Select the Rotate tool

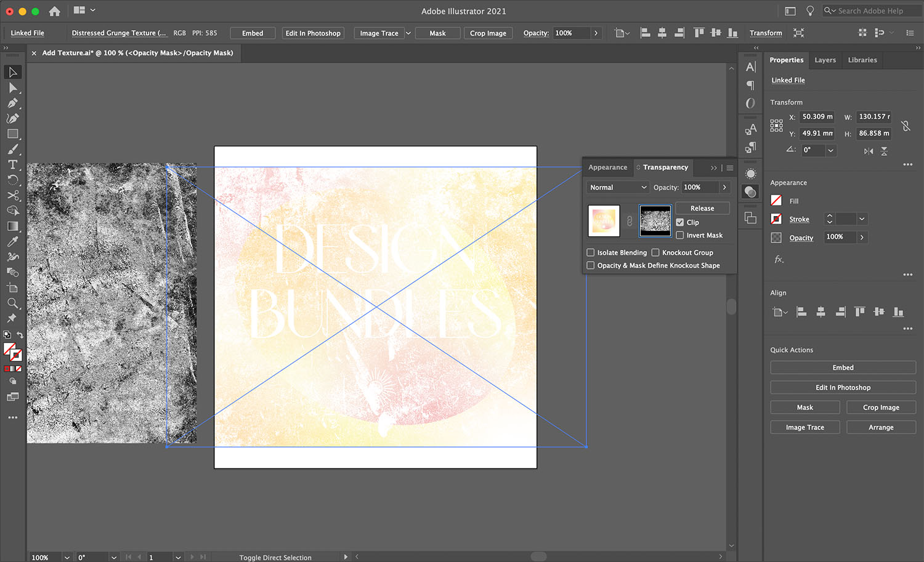(x=12, y=180)
